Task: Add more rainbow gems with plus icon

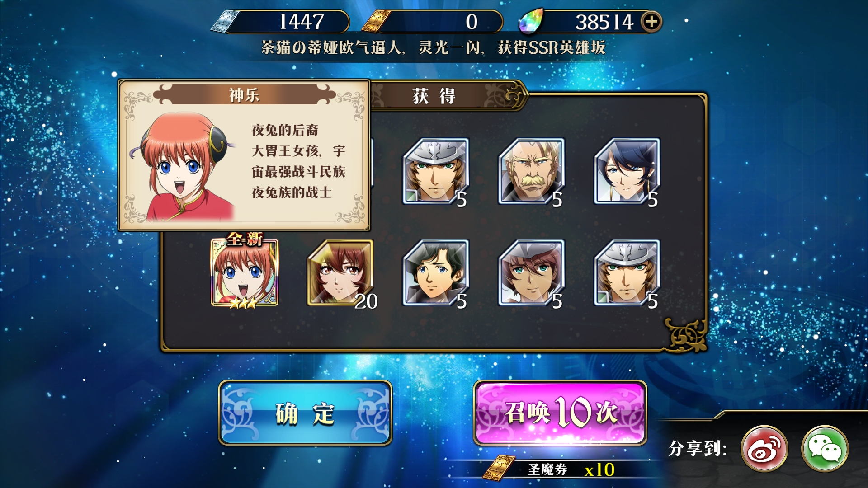Action: [651, 21]
